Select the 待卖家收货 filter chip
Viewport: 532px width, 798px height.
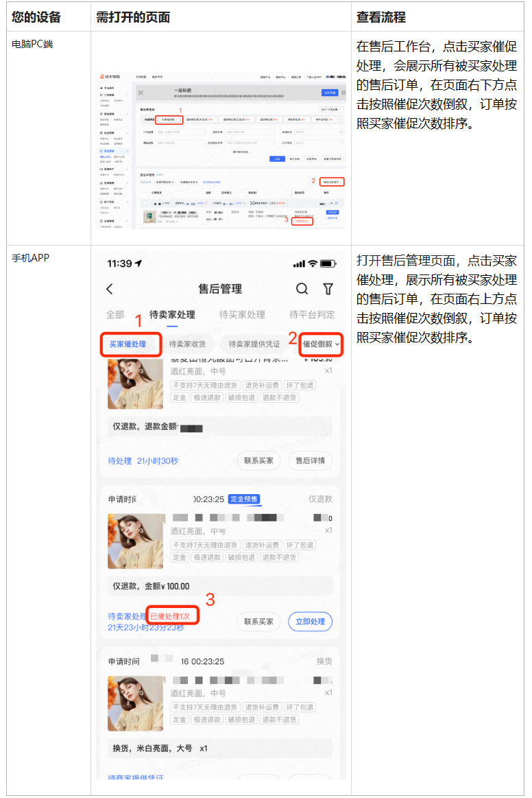[187, 344]
